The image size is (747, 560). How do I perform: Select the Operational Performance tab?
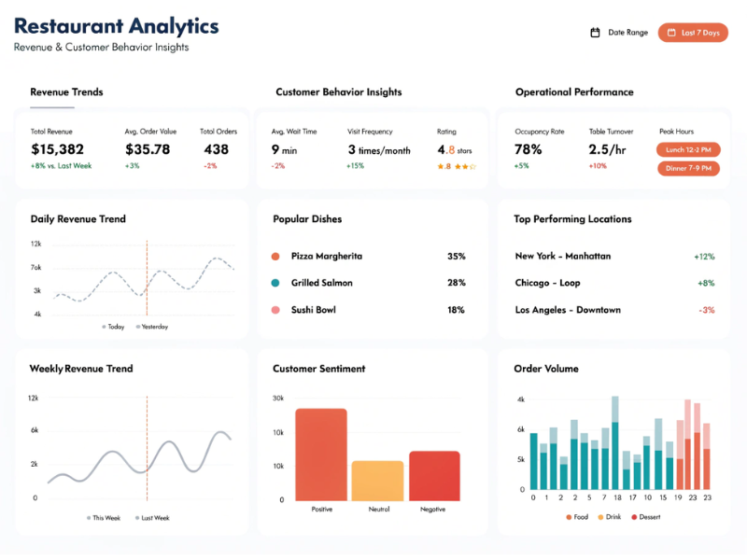tap(573, 92)
